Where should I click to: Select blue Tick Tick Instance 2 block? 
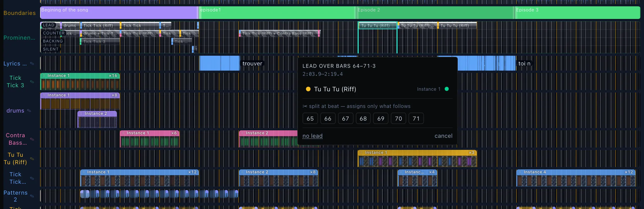coord(278,178)
